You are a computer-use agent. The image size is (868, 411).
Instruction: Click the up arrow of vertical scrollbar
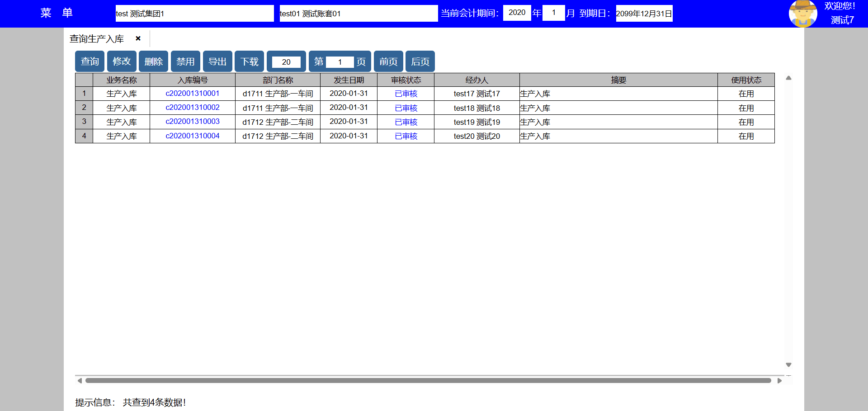[788, 78]
